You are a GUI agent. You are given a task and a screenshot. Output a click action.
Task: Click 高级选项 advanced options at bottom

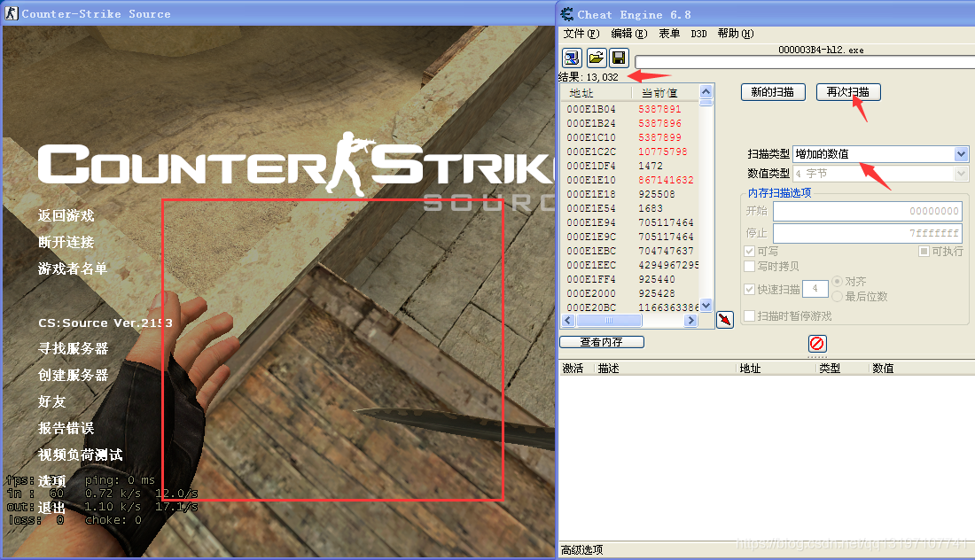click(x=582, y=549)
